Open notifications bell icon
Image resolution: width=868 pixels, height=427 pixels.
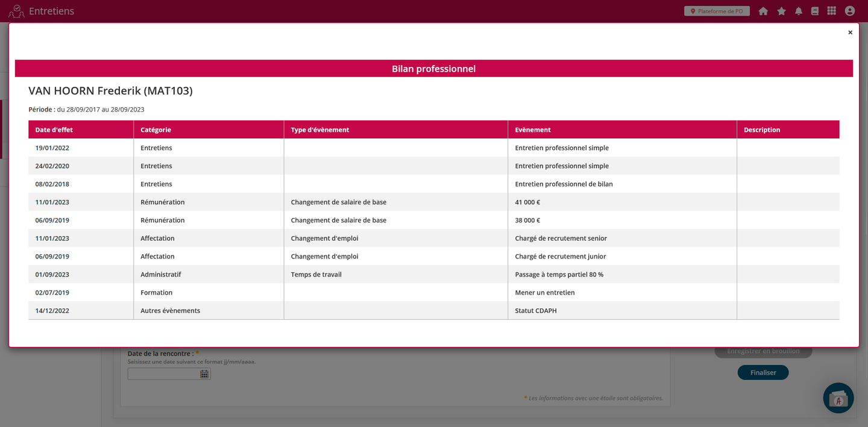pyautogui.click(x=799, y=11)
